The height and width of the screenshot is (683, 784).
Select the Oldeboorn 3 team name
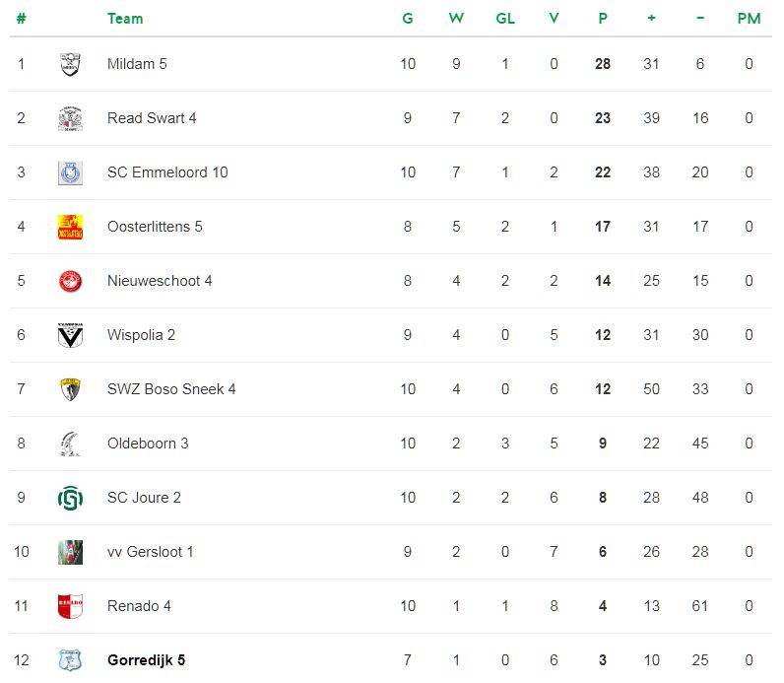click(x=148, y=444)
